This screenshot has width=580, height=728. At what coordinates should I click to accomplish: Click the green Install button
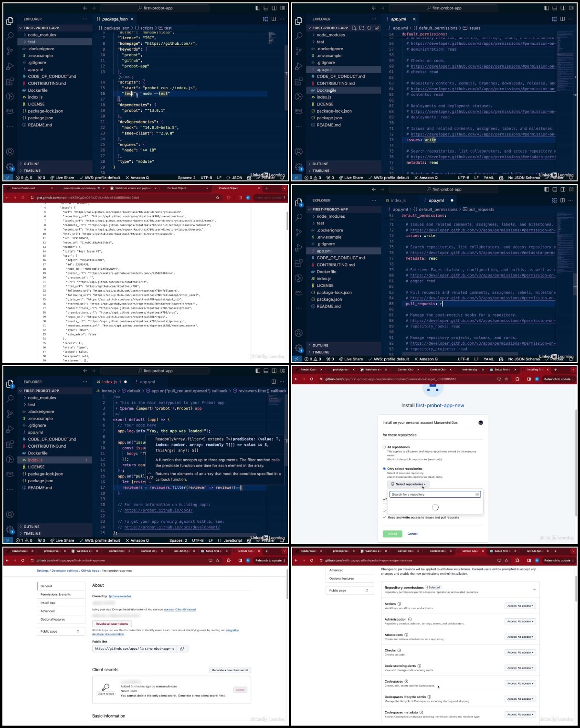[392, 534]
